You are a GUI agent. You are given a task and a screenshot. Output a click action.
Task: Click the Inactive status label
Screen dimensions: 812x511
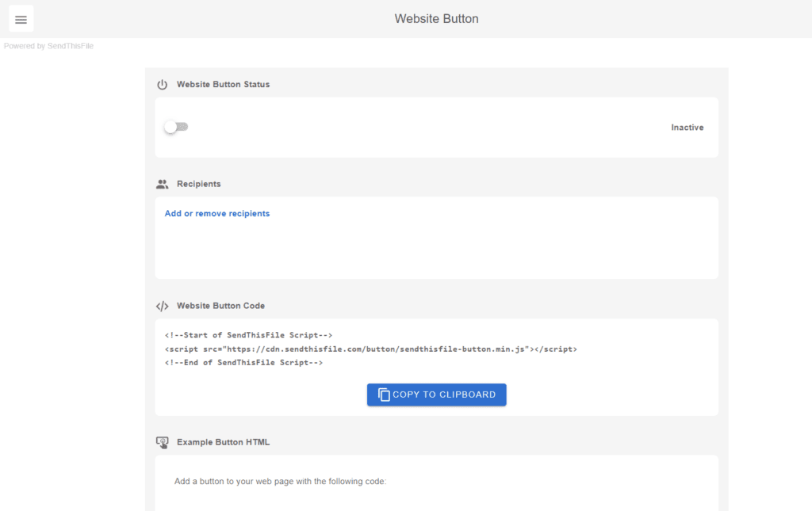pyautogui.click(x=687, y=127)
